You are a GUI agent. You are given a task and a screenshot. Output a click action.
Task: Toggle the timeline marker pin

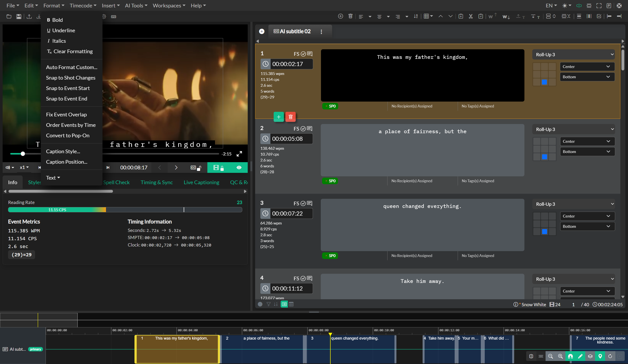[x=600, y=356]
